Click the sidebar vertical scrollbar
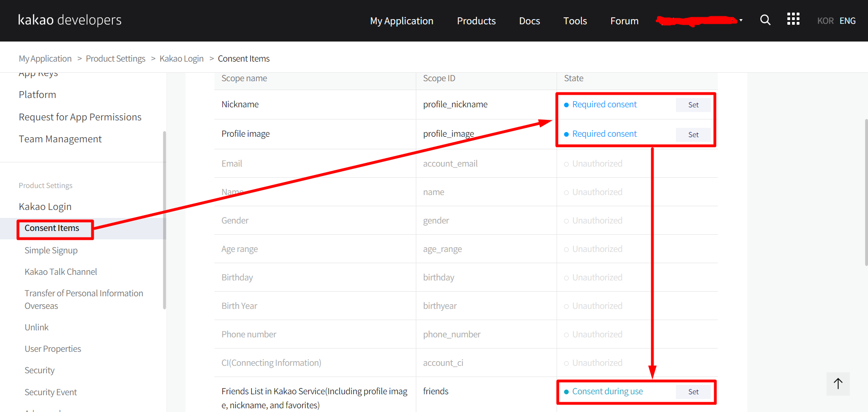The width and height of the screenshot is (868, 412). click(x=164, y=219)
